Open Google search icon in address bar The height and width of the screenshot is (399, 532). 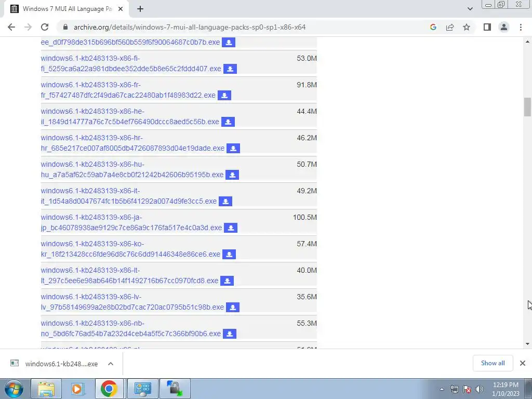433,27
